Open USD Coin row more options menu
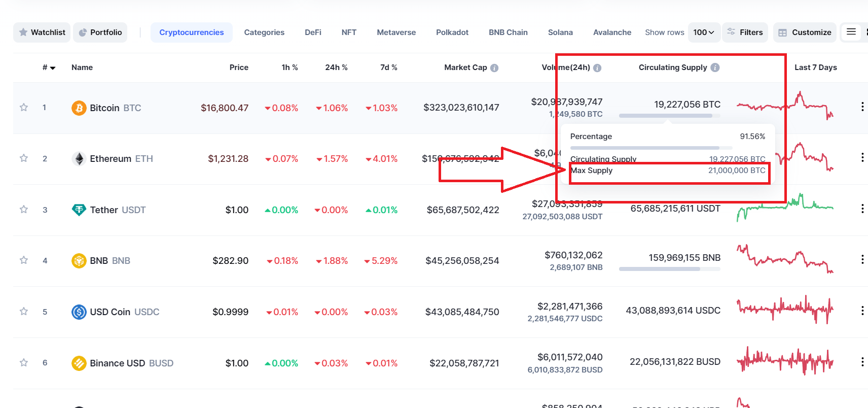 (x=862, y=311)
